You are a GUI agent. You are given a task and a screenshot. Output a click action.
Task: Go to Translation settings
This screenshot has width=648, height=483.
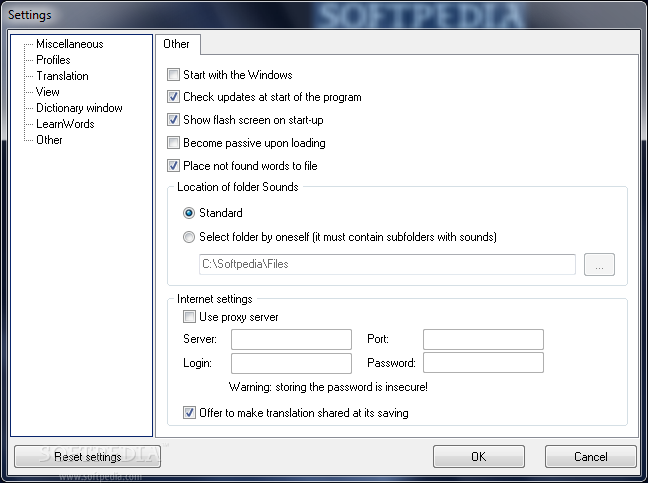tap(62, 76)
